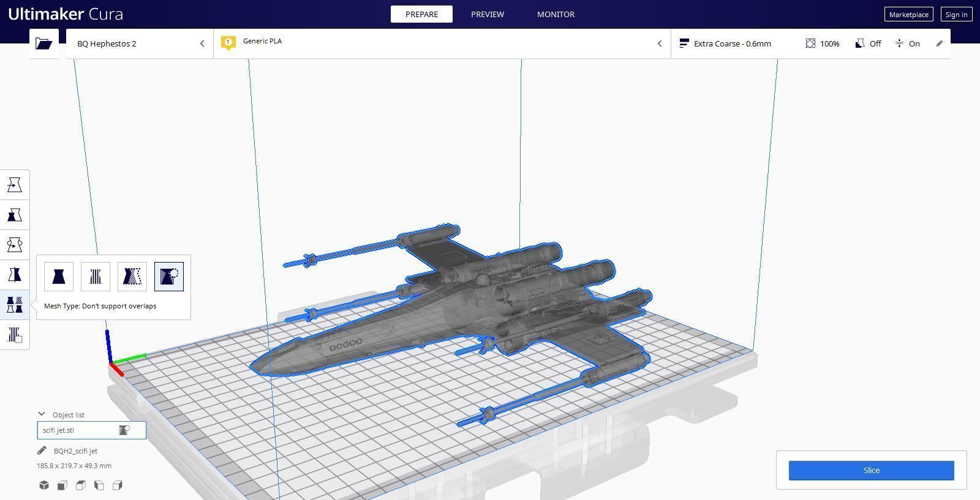Select the Mirror tool in left toolbar
Viewport: 980px width, 500px height.
click(15, 275)
